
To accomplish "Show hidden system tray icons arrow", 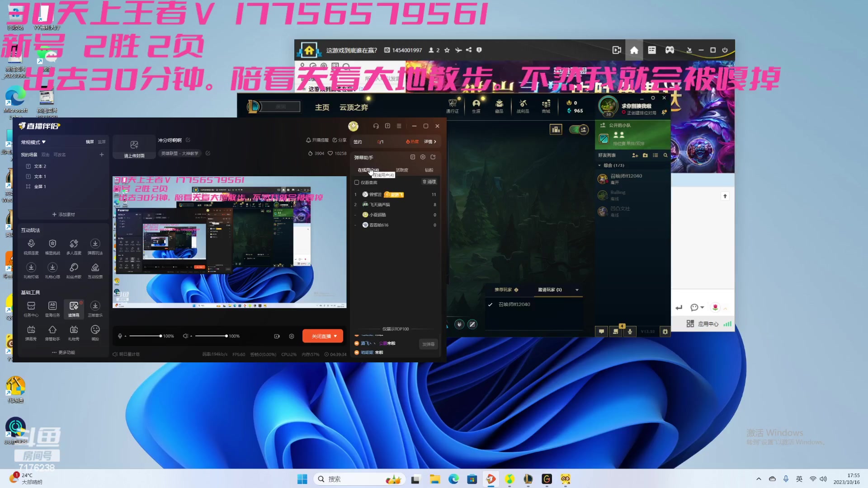I will coord(759,479).
